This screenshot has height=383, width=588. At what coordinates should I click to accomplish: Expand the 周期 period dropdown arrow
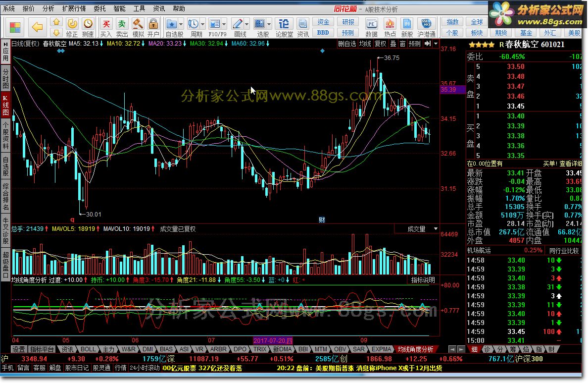coord(202,24)
